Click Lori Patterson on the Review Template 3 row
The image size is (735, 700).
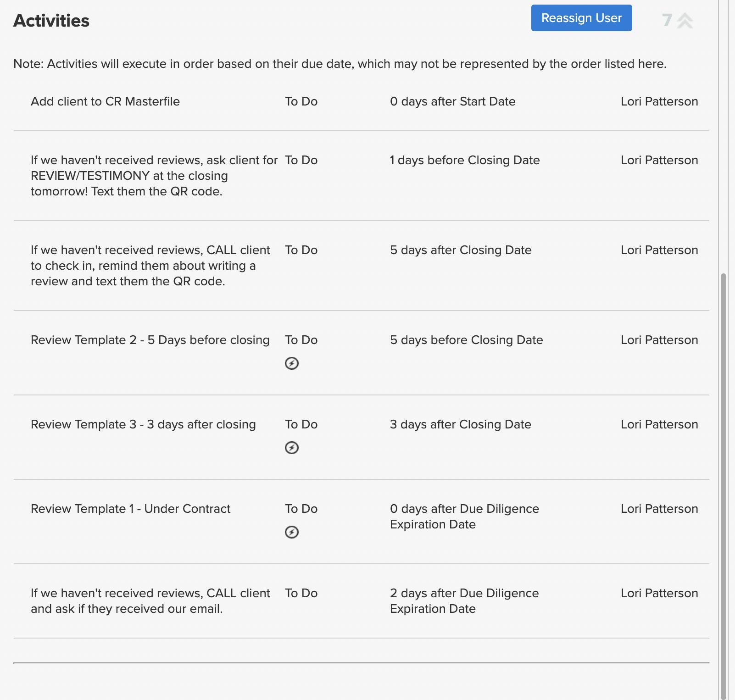point(659,424)
